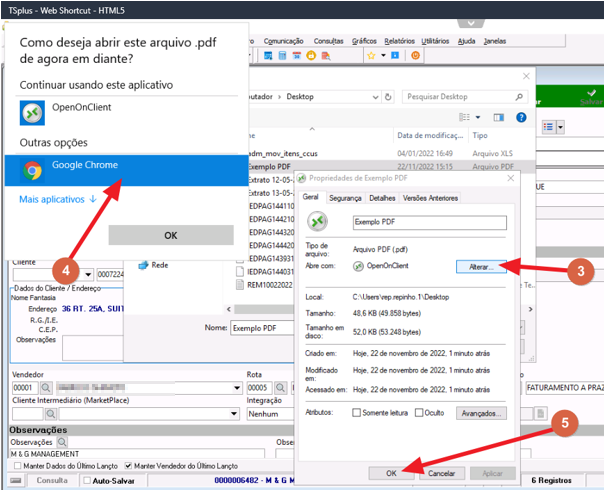The width and height of the screenshot is (604, 490).
Task: Switch to the Segurança tab
Action: [345, 198]
